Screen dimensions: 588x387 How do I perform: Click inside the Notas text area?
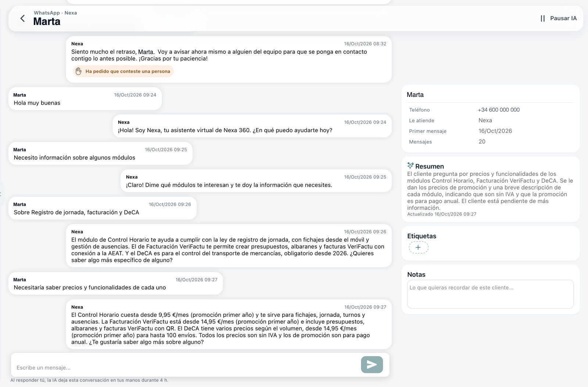[490, 294]
